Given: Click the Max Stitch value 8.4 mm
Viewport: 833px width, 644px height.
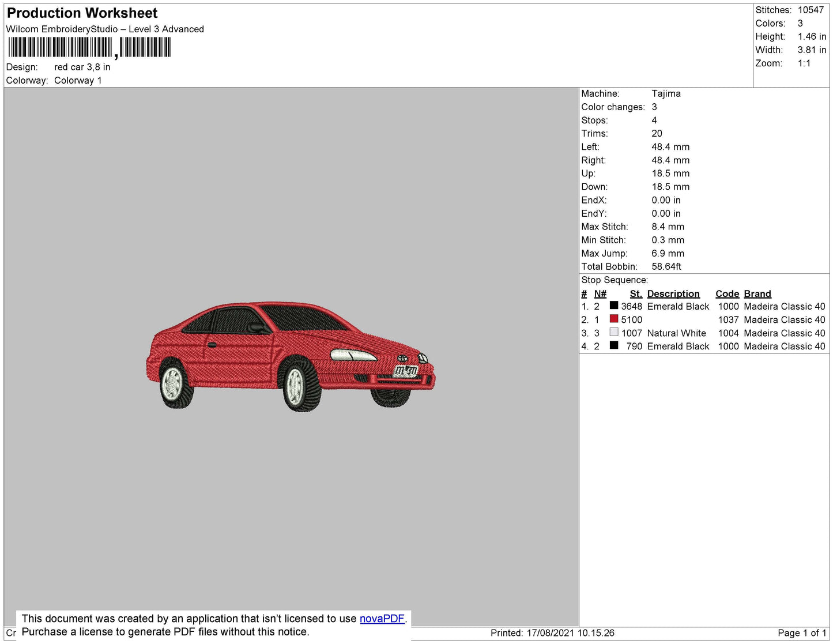Looking at the screenshot, I should click(668, 227).
